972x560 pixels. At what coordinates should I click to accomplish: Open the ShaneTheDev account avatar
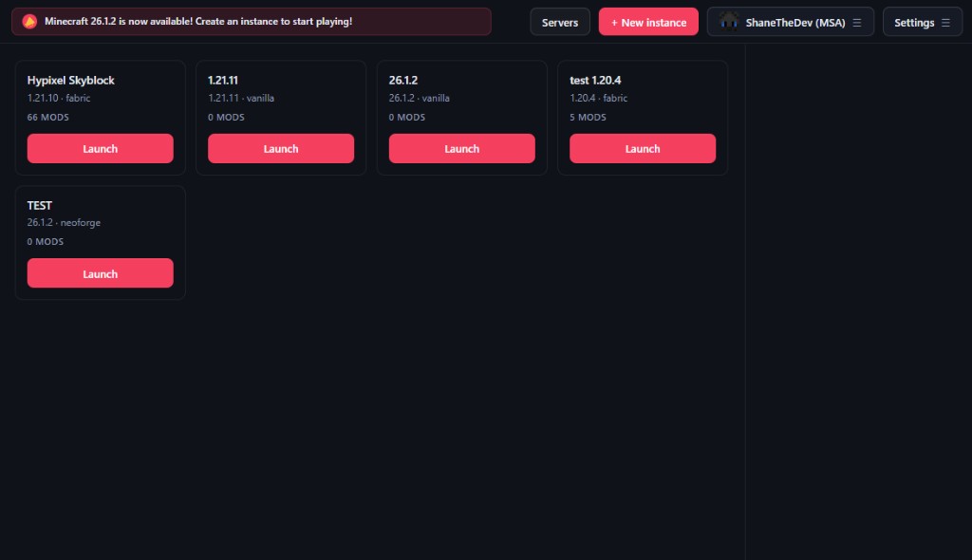tap(729, 22)
